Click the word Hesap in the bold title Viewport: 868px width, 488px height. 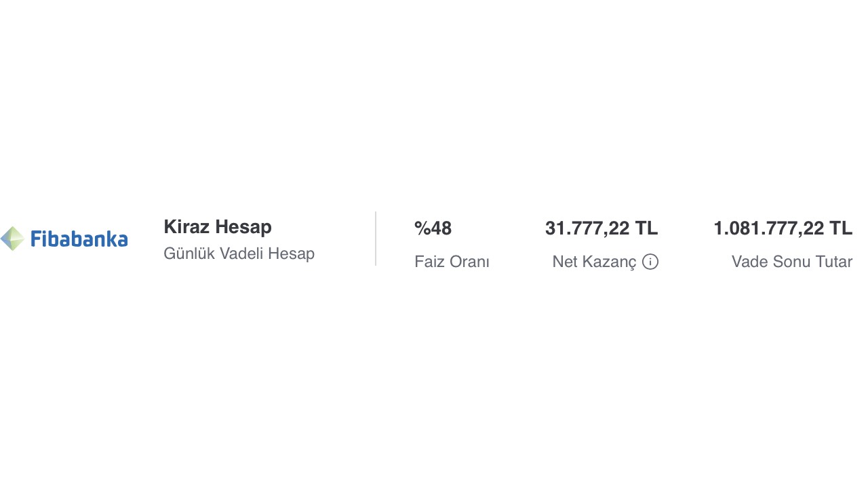click(243, 227)
